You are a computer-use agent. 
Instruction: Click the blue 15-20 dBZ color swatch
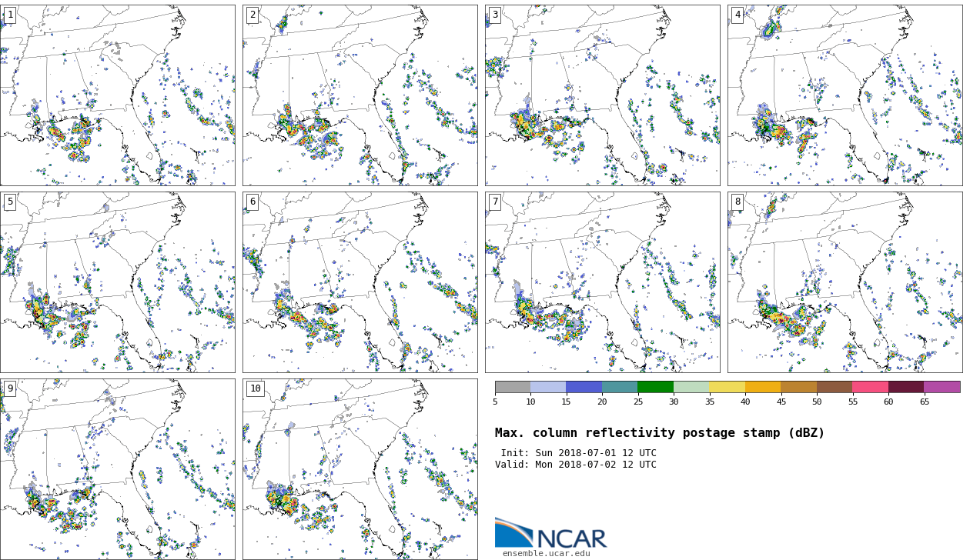pyautogui.click(x=584, y=387)
